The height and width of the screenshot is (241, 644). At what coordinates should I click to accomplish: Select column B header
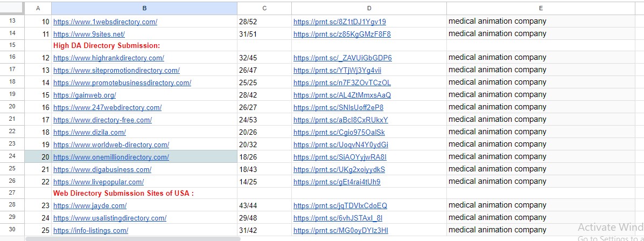(144, 8)
